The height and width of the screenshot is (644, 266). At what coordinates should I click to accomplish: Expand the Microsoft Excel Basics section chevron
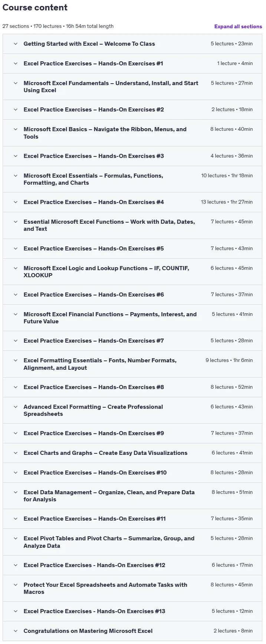click(16, 129)
